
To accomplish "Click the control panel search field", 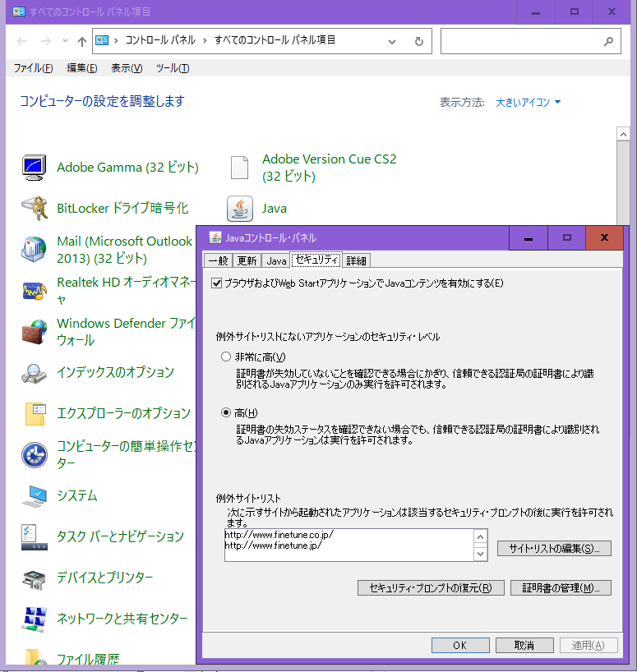I will (x=522, y=40).
